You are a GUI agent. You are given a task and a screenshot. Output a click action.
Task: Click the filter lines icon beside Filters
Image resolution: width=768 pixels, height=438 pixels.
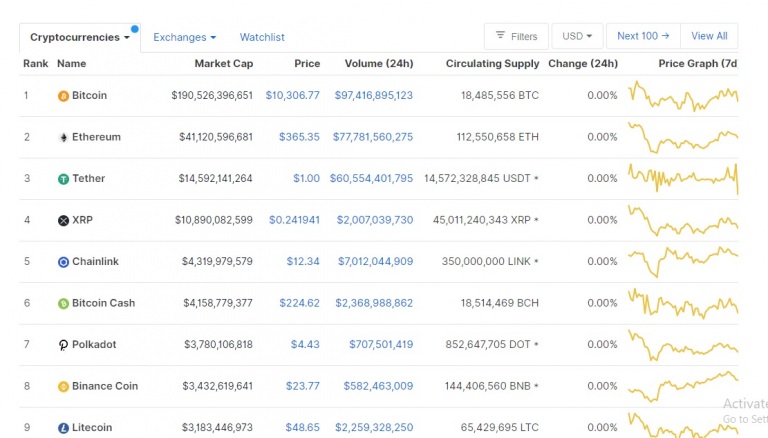500,35
